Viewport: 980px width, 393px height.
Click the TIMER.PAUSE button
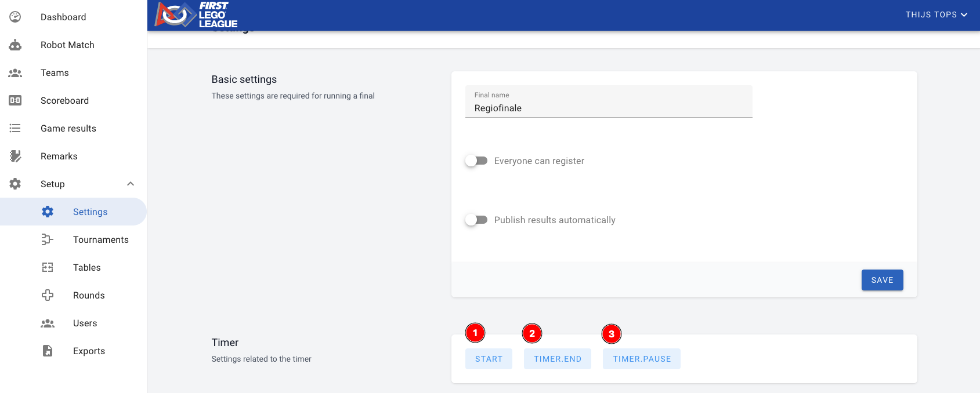coord(642,359)
